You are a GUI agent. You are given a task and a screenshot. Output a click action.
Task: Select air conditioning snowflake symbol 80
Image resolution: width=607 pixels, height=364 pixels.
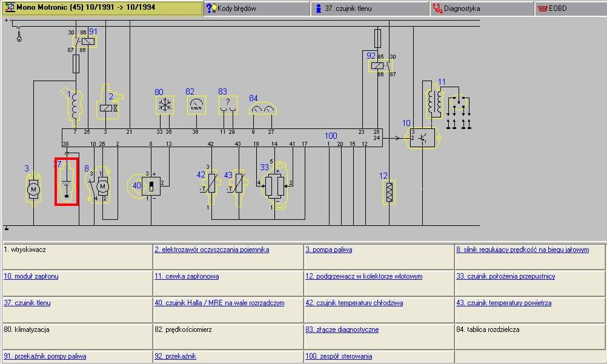(x=165, y=105)
